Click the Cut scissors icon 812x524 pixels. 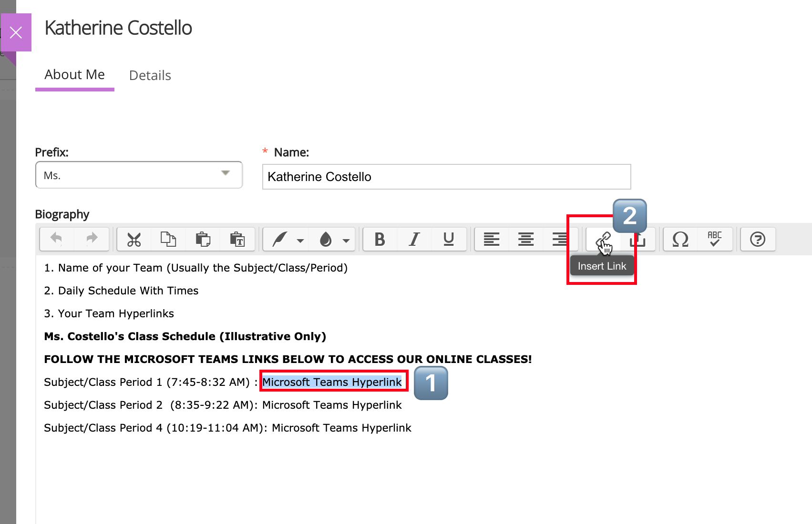[134, 239]
